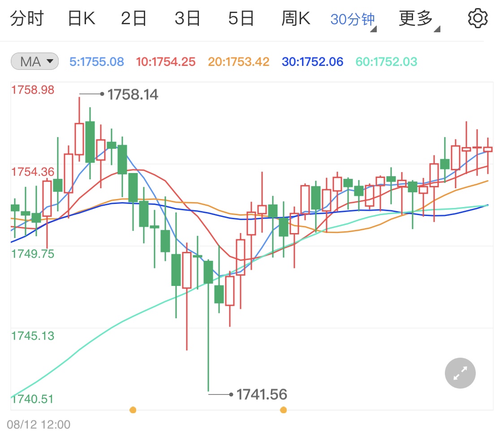Switch to the 周K weekly chart
Viewport: 504px width, 437px height.
tap(295, 18)
